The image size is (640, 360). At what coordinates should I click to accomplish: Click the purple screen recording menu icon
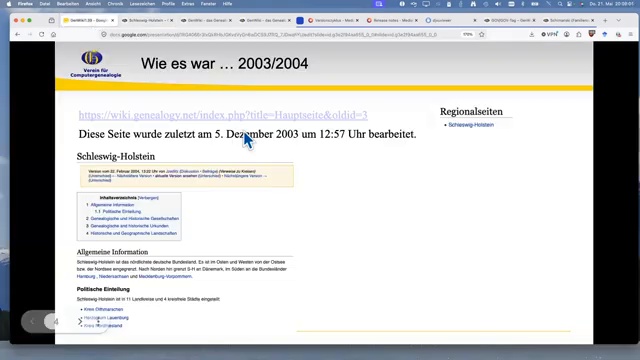click(379, 4)
